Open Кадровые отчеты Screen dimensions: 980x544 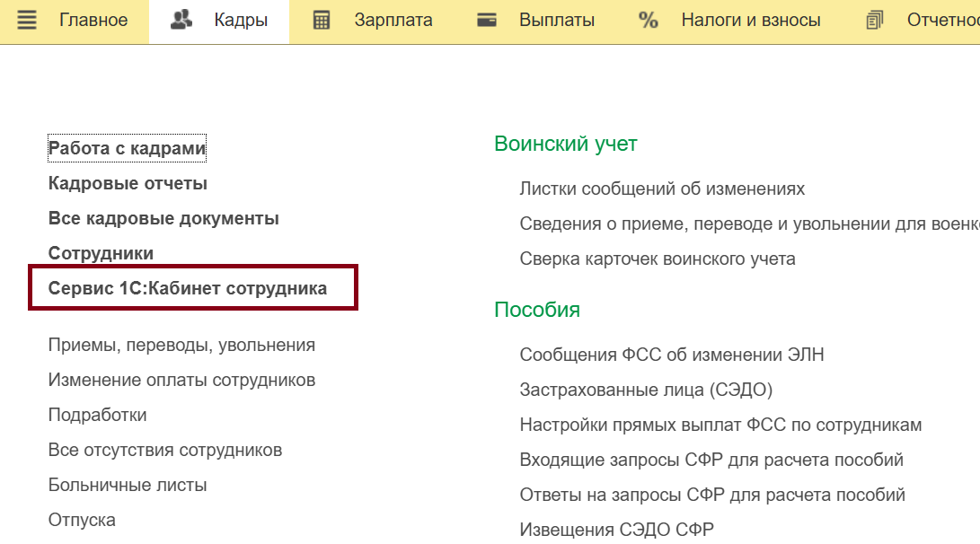(x=128, y=184)
